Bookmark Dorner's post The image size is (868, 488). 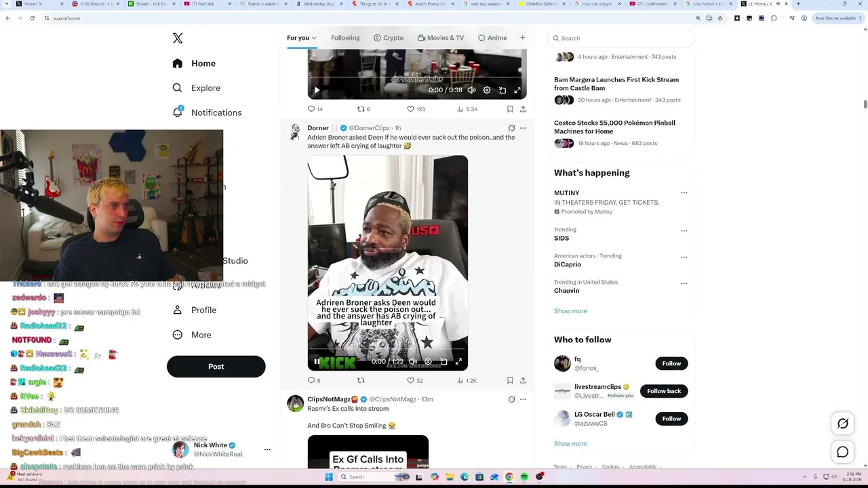[x=510, y=381]
